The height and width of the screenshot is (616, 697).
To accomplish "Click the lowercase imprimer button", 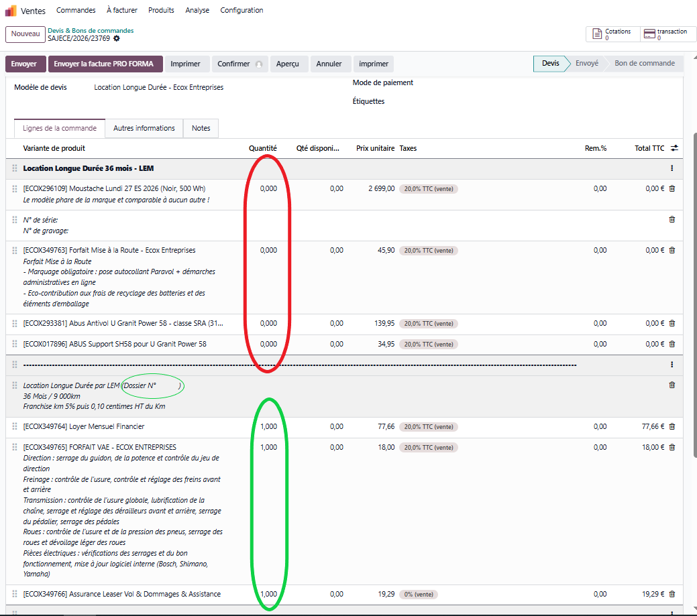I will pyautogui.click(x=374, y=64).
